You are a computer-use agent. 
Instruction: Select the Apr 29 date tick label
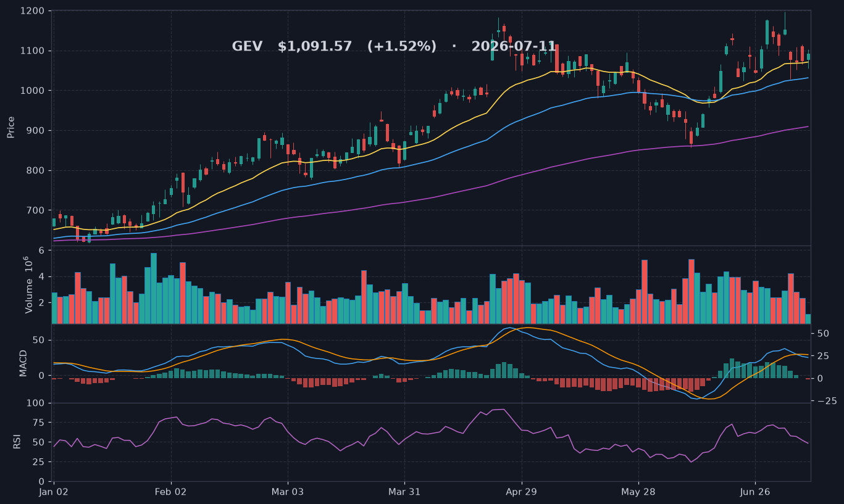click(x=522, y=492)
